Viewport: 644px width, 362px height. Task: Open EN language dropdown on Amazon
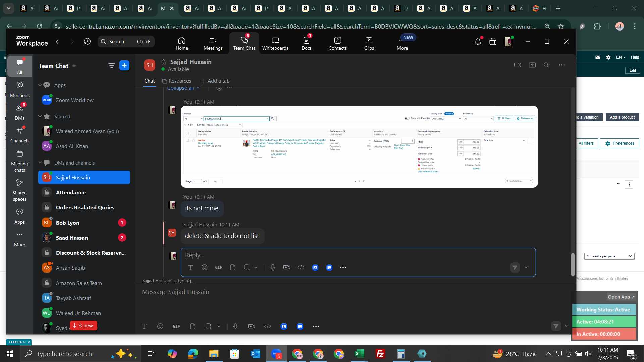click(x=621, y=57)
